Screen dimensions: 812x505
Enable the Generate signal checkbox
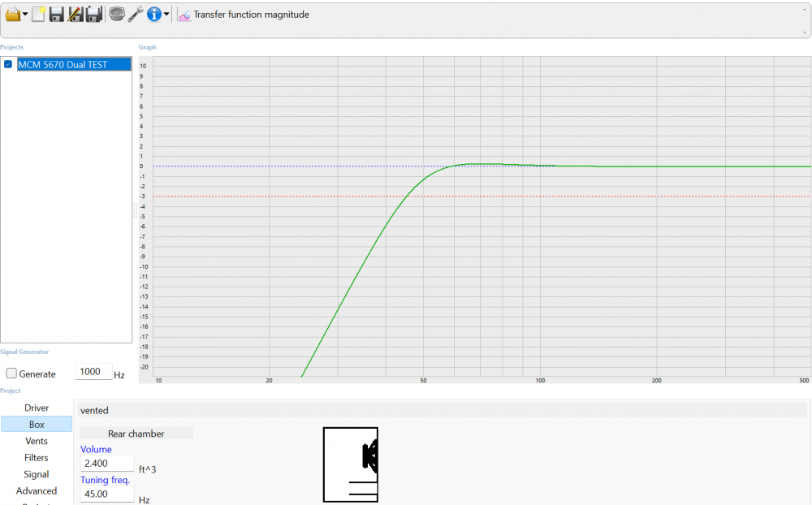11,373
